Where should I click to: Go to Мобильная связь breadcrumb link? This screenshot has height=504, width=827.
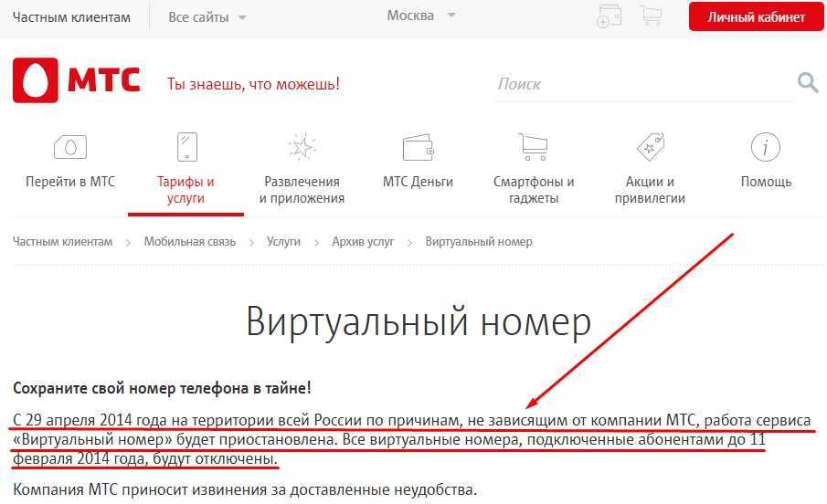pos(190,241)
